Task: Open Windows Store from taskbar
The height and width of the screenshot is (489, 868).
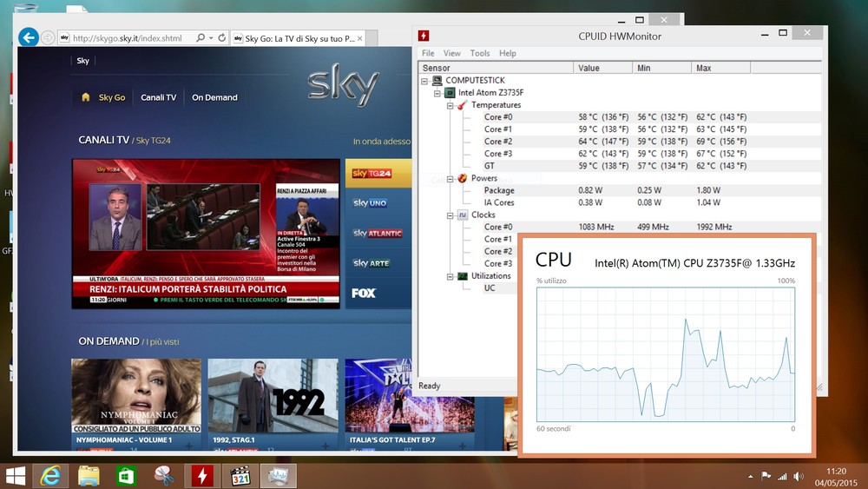Action: pyautogui.click(x=126, y=476)
